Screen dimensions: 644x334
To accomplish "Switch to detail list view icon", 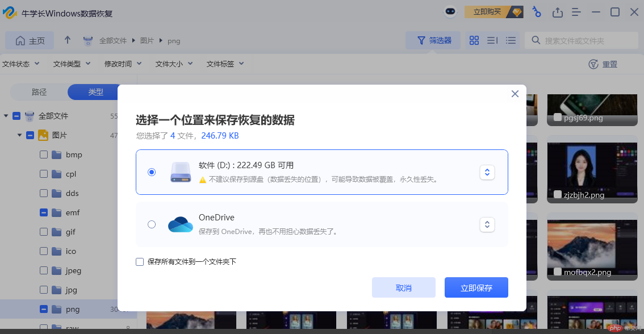I will pyautogui.click(x=492, y=40).
